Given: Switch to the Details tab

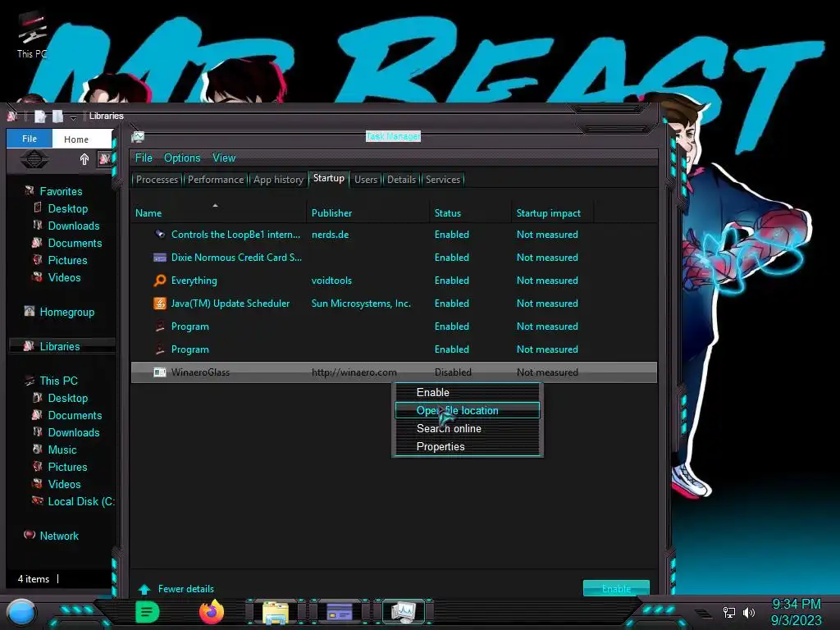Looking at the screenshot, I should coord(401,180).
